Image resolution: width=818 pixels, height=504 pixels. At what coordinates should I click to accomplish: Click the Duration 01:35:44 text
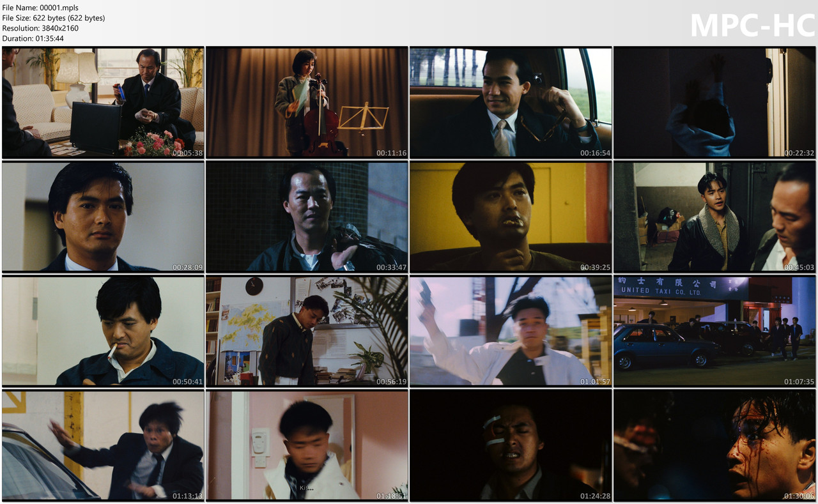coord(33,38)
